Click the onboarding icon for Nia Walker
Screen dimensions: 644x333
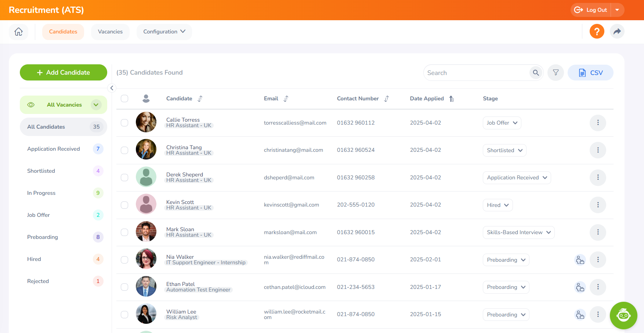[580, 260]
